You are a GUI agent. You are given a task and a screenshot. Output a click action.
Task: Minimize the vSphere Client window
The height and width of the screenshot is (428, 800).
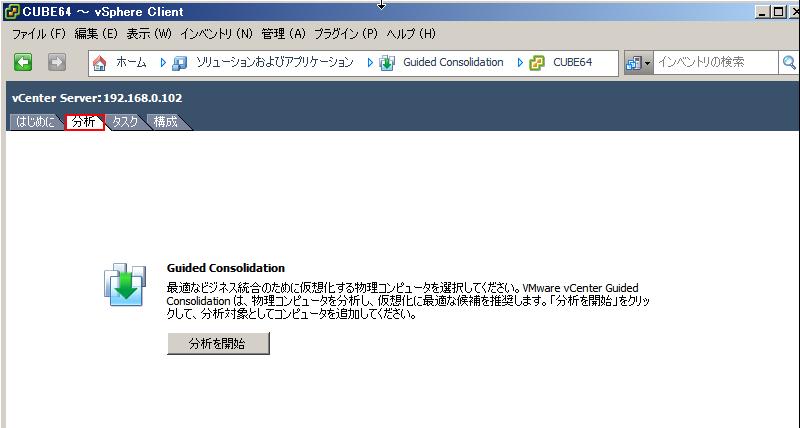(762, 11)
